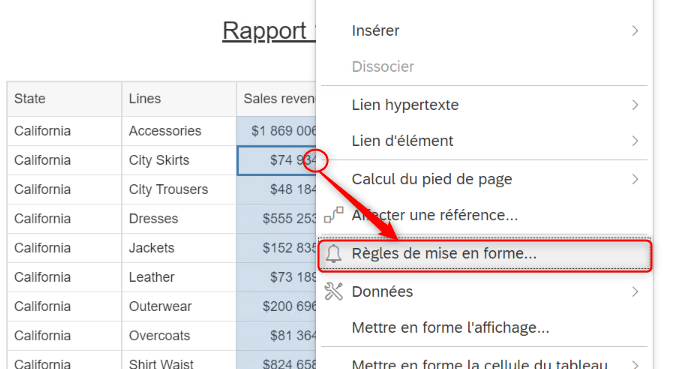This screenshot has height=369, width=684.
Task: Select the Sales revenue column header
Action: [x=277, y=99]
